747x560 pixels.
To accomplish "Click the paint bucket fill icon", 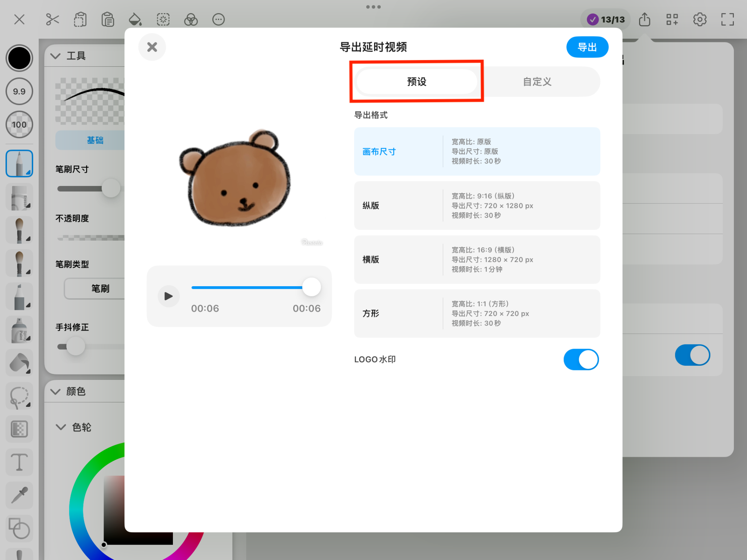I will [x=135, y=19].
